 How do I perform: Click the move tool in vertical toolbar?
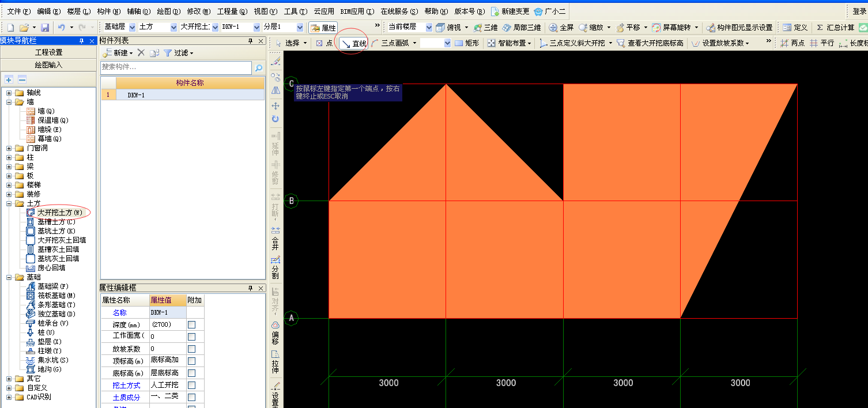click(x=276, y=106)
